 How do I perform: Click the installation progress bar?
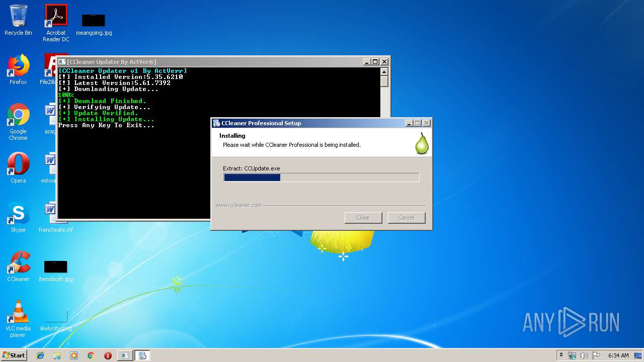point(321,177)
